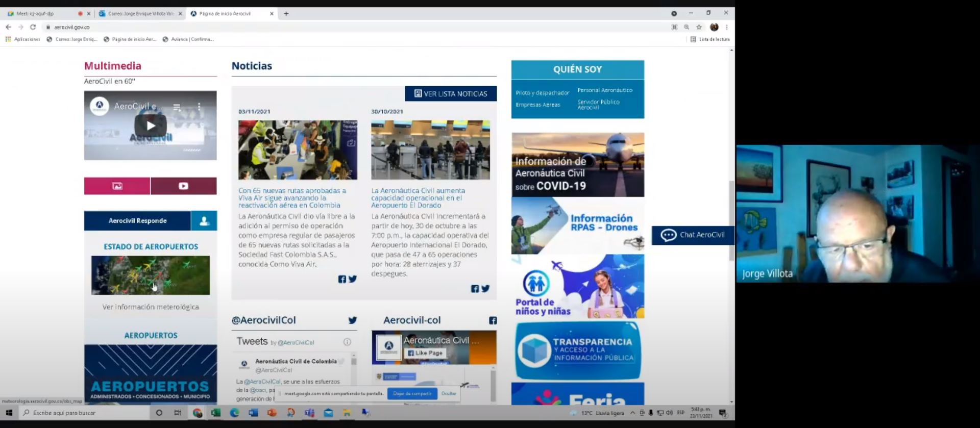
Task: Click the Aerocivil Responde user icon
Action: coord(204,221)
